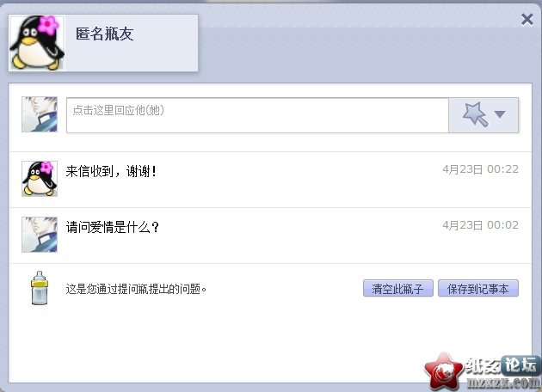Click the 清空此瓶子 button
542x392 pixels.
[397, 288]
